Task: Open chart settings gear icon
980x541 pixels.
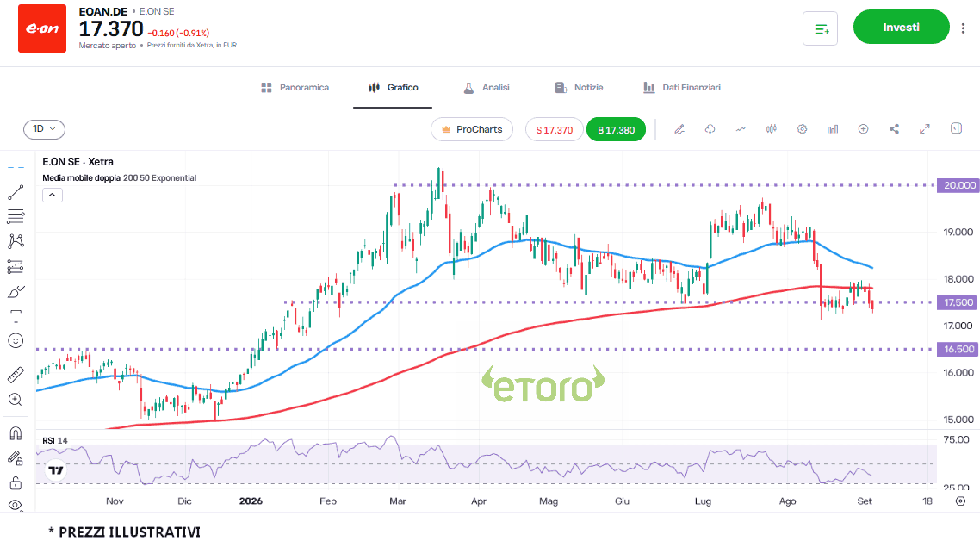Action: 802,129
